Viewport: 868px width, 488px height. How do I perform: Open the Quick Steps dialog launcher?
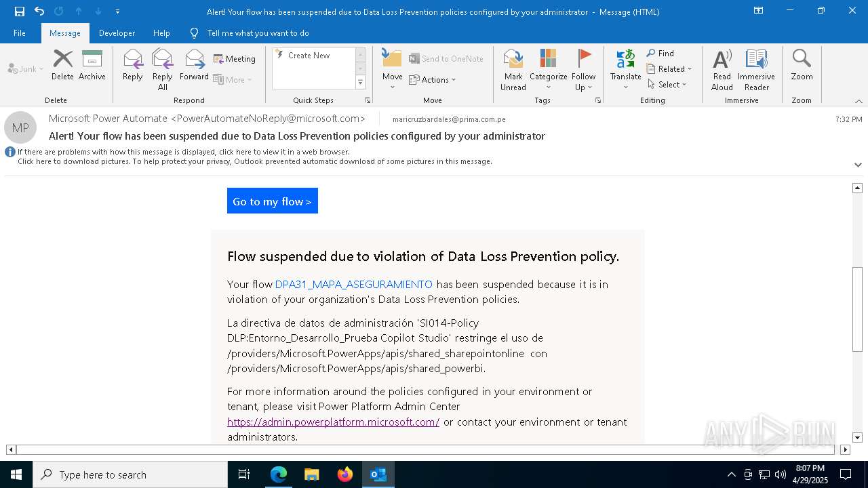tap(368, 100)
